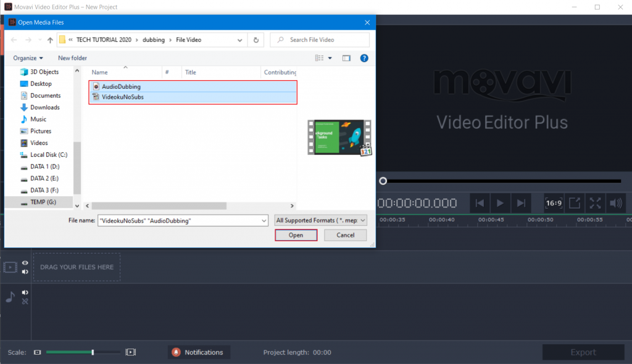Open Documents folder in sidebar
Image resolution: width=632 pixels, height=364 pixels.
coord(45,96)
